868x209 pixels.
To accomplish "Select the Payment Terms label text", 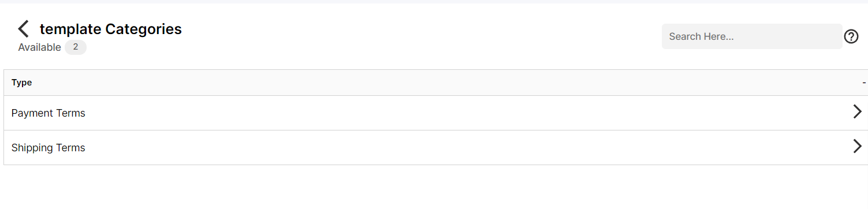I will tap(49, 113).
